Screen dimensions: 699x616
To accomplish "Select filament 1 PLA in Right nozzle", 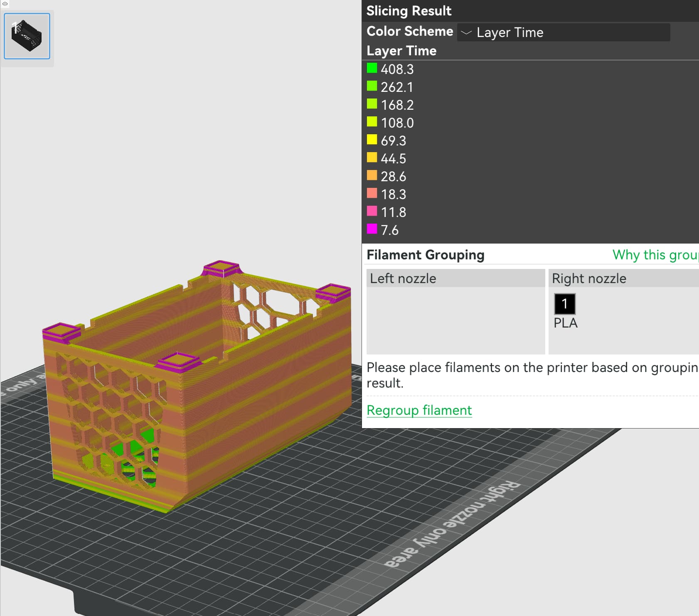I will 565,304.
